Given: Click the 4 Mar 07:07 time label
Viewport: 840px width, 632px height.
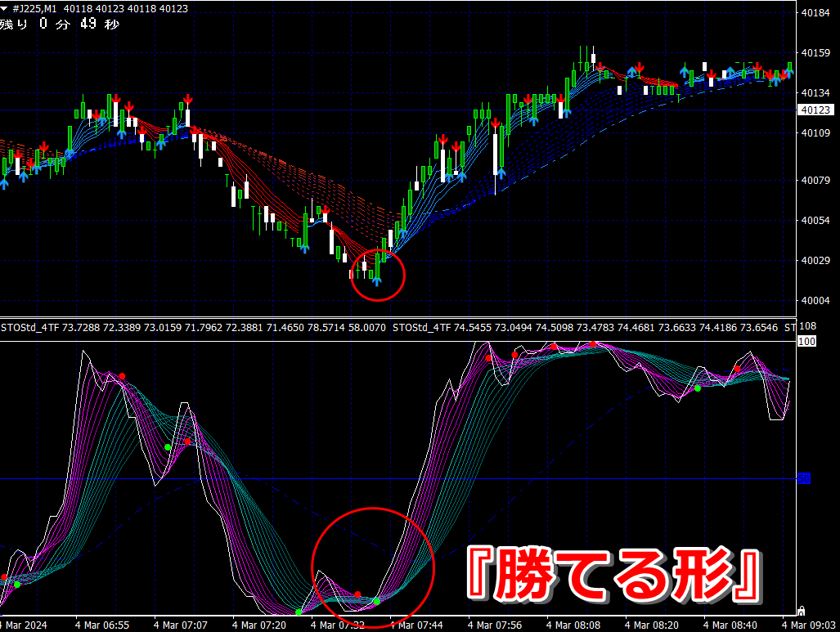Looking at the screenshot, I should click(181, 625).
